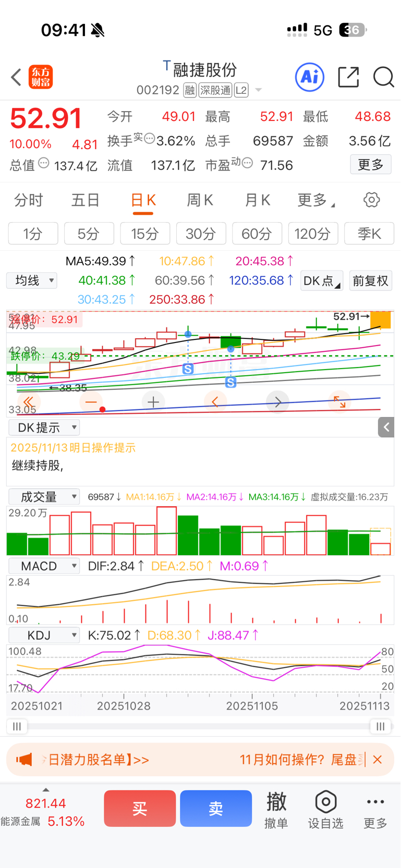Tap the 继续持股 operation hint text
The height and width of the screenshot is (868, 401).
click(x=38, y=466)
